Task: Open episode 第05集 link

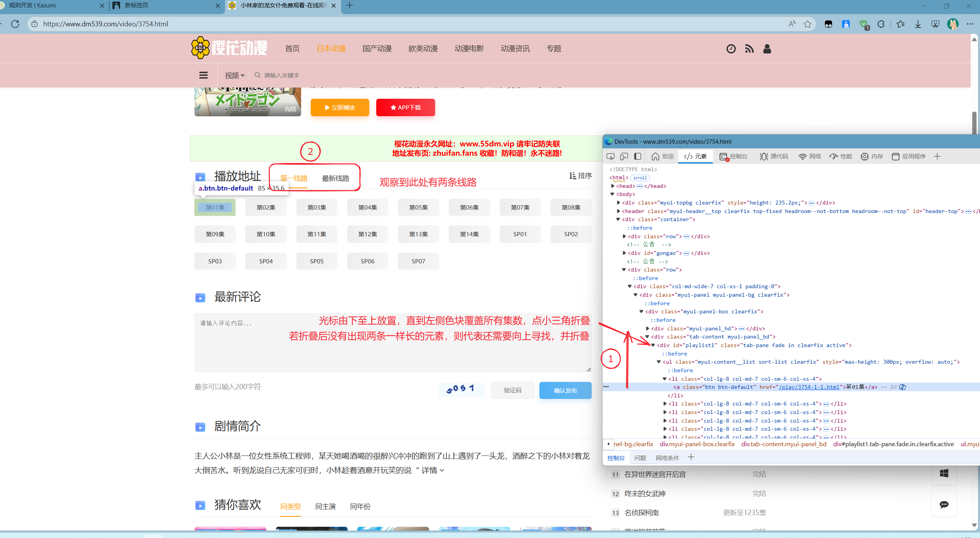Action: pos(419,207)
